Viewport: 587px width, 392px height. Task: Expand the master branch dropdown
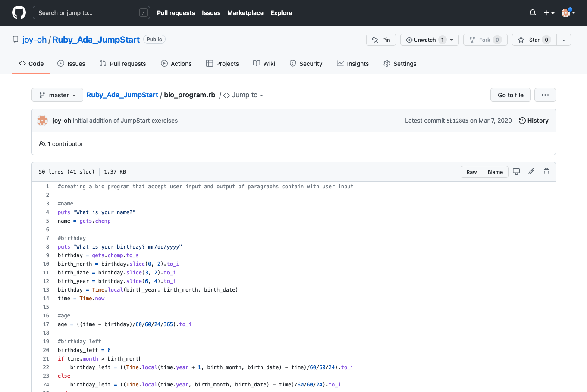(57, 95)
